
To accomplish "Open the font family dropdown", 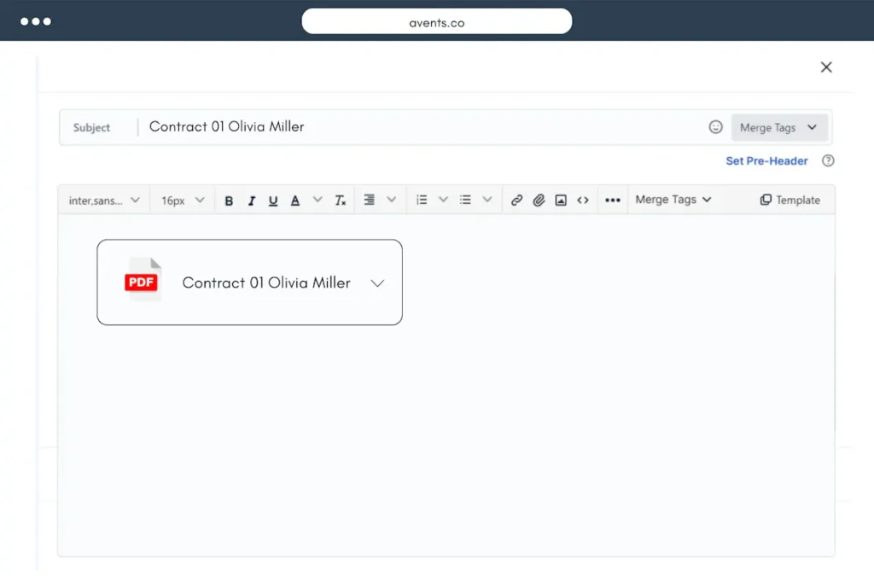I will 104,201.
